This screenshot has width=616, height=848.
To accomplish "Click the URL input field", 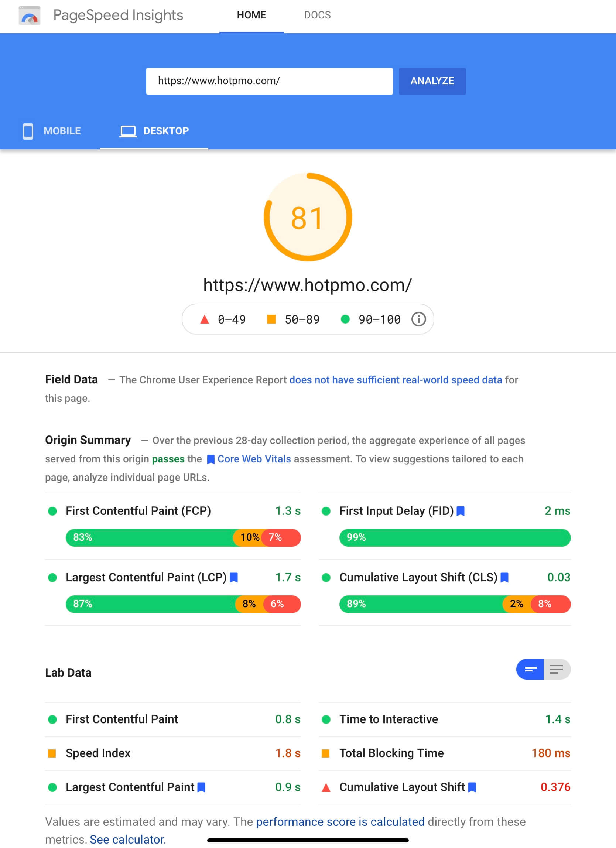I will click(x=269, y=81).
